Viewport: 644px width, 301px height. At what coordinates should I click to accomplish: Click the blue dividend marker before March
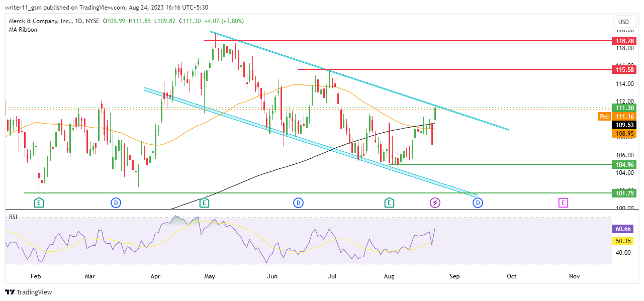coord(116,203)
